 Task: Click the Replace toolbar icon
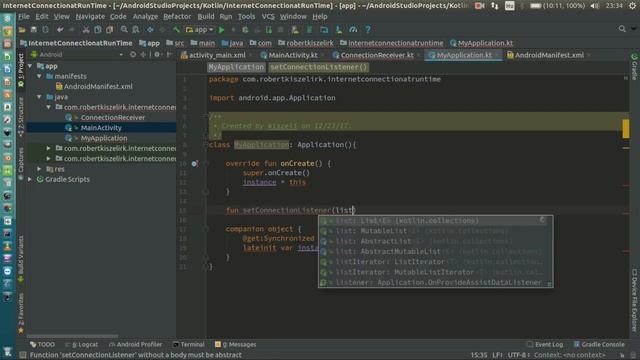[136, 29]
